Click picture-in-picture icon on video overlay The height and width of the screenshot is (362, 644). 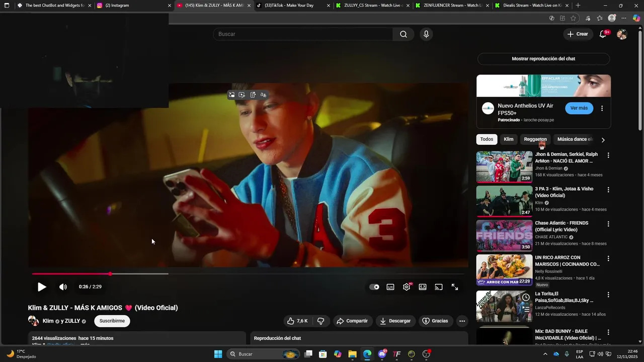click(231, 95)
